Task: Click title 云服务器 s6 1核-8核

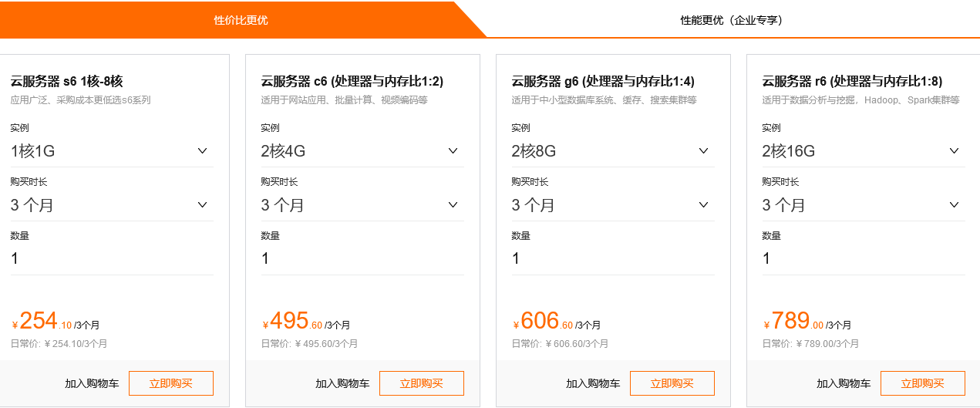Action: (x=67, y=81)
